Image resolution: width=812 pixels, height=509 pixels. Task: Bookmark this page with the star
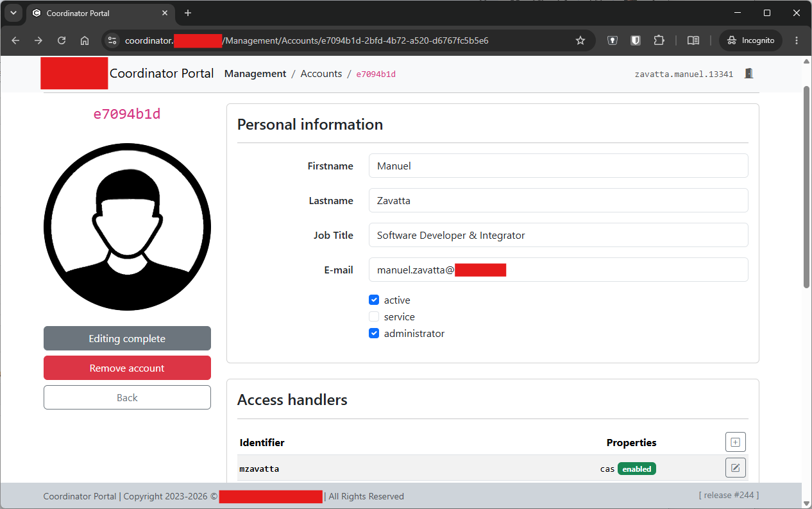coord(580,40)
